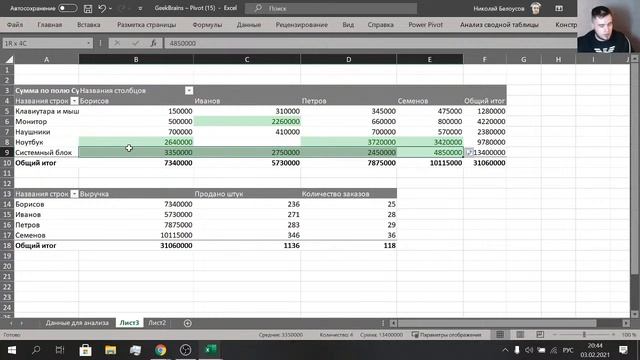Viewport: 640px width, 360px height.
Task: Switch to Лист2 sheet tab
Action: (157, 323)
